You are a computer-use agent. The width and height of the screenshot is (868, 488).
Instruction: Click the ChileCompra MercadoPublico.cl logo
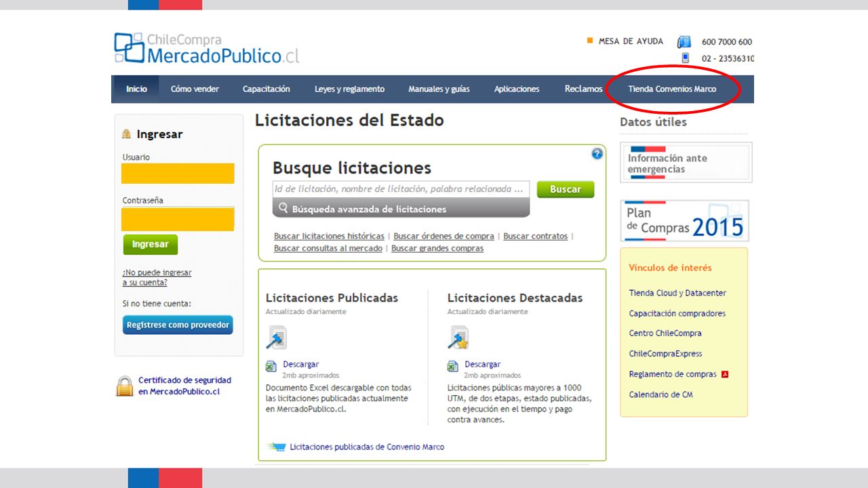(206, 48)
